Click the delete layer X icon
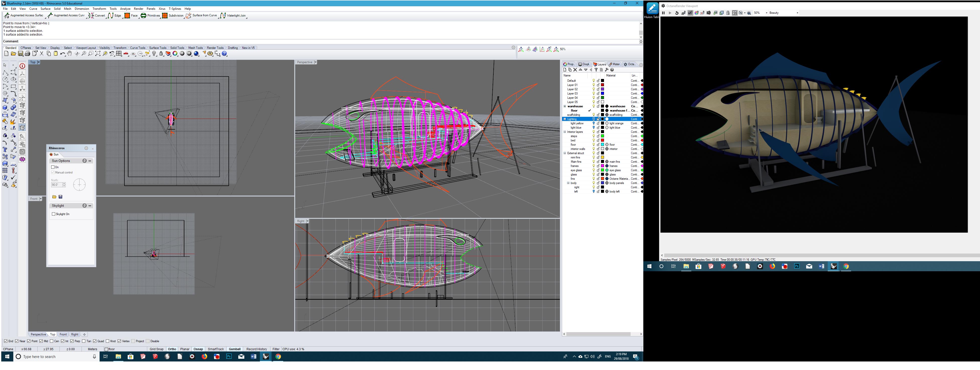This screenshot has height=370, width=980. pos(575,70)
